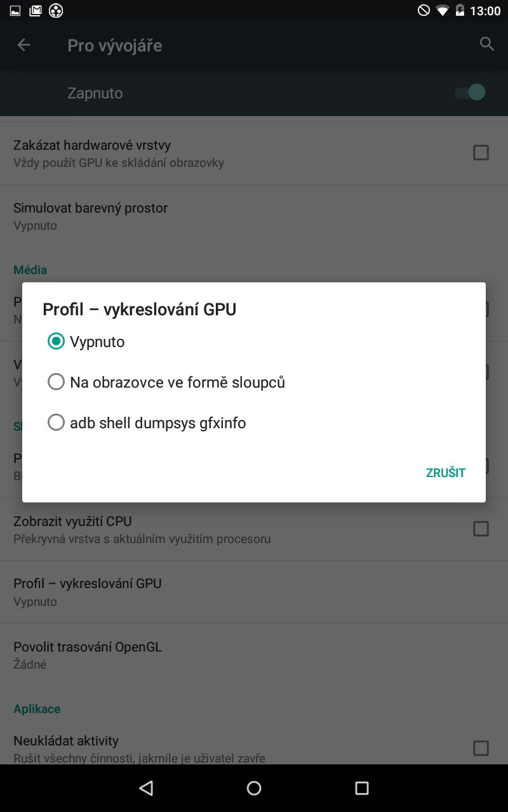Open search with magnifier icon
The height and width of the screenshot is (812, 508).
click(487, 44)
